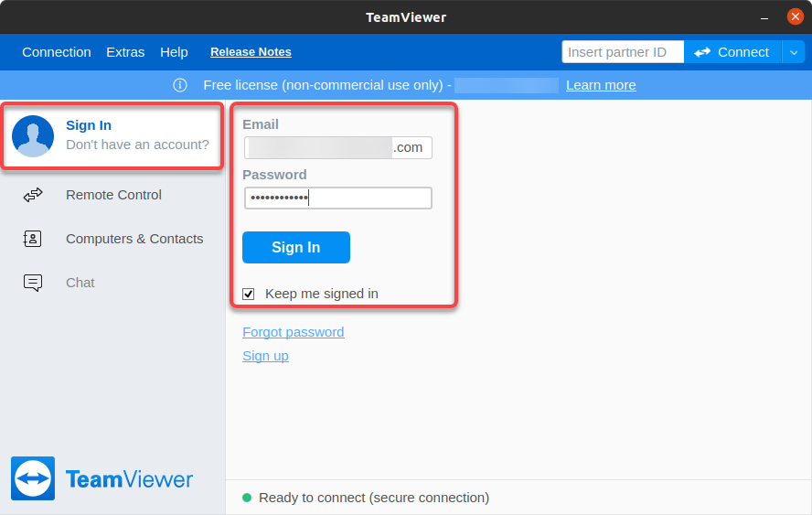Viewport: 812px width, 515px height.
Task: Focus the Password input field
Action: pos(338,198)
